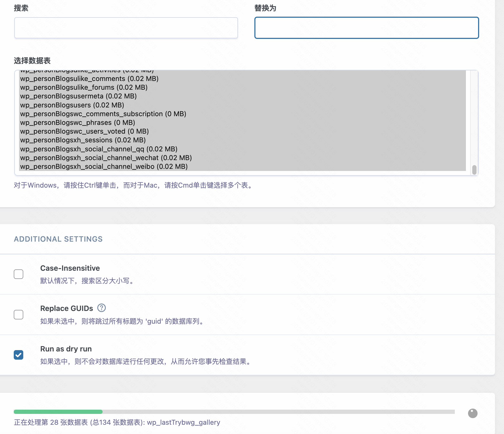Click the loading spinner beside progress bar
This screenshot has height=434, width=504.
pyautogui.click(x=473, y=413)
